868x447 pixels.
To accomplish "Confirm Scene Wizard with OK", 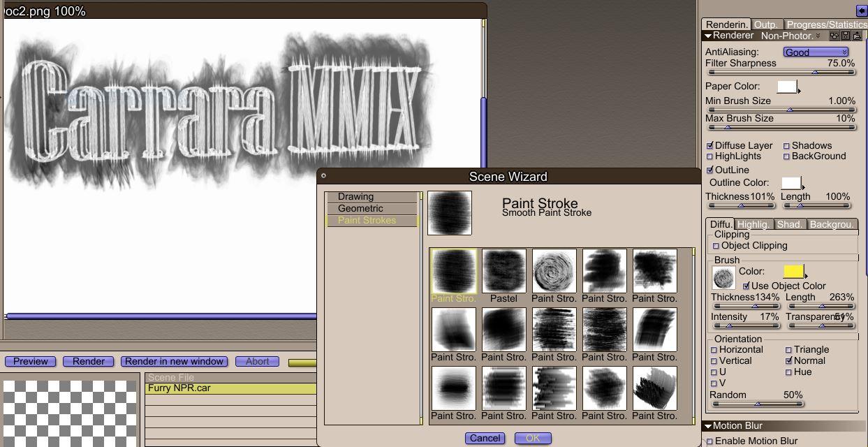I will pyautogui.click(x=533, y=438).
